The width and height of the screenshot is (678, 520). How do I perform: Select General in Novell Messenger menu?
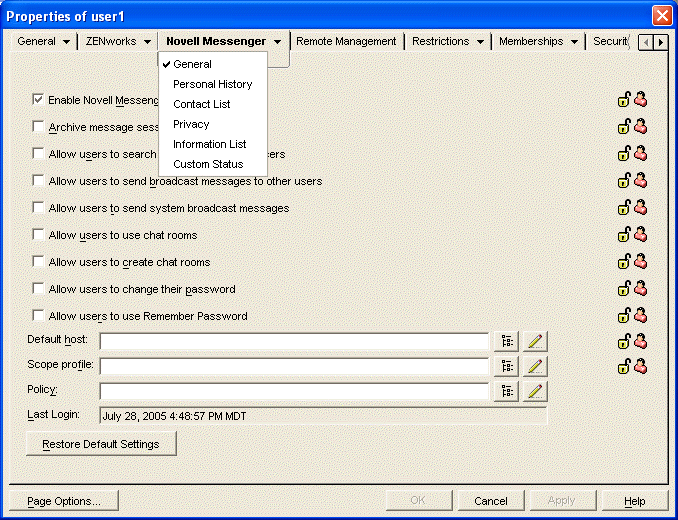pos(213,64)
